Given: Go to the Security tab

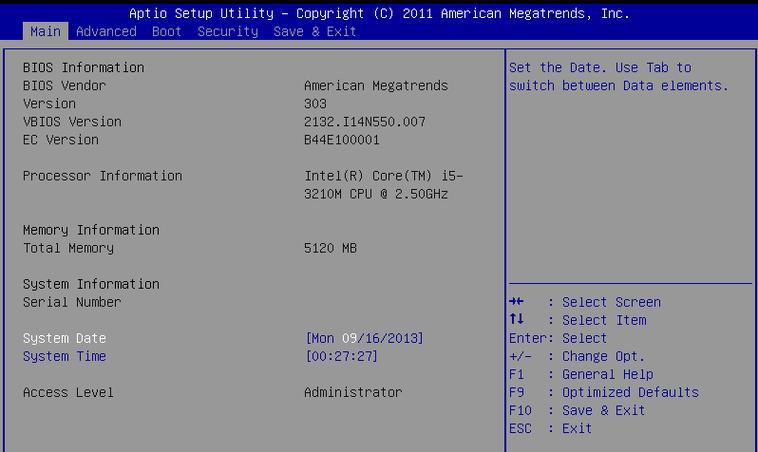Looking at the screenshot, I should pyautogui.click(x=228, y=31).
